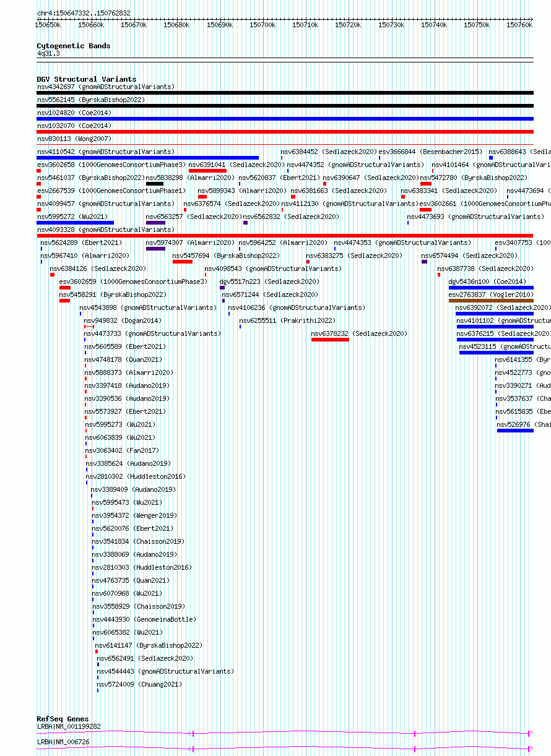Open nsv5624289 Ebert2021 variant

[x=81, y=243]
